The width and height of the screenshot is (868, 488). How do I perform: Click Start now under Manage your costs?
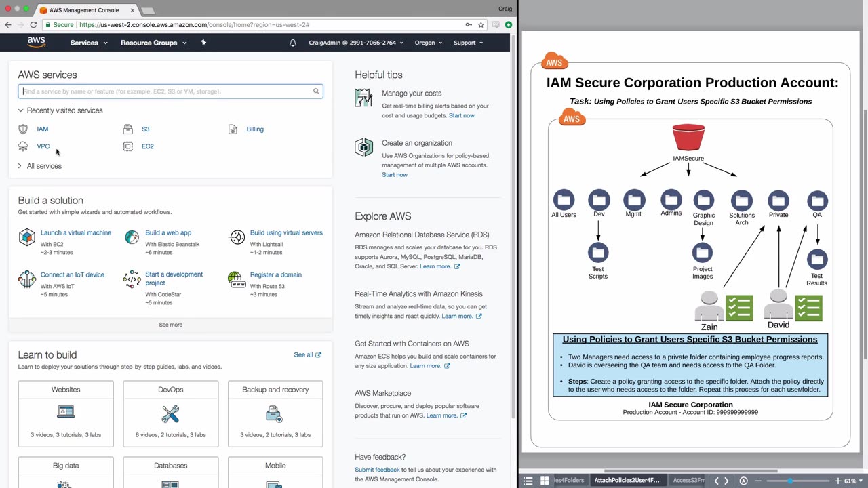[x=462, y=115]
